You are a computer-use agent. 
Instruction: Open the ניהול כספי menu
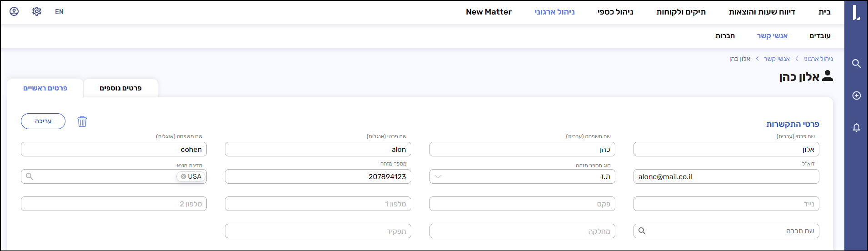tap(615, 12)
